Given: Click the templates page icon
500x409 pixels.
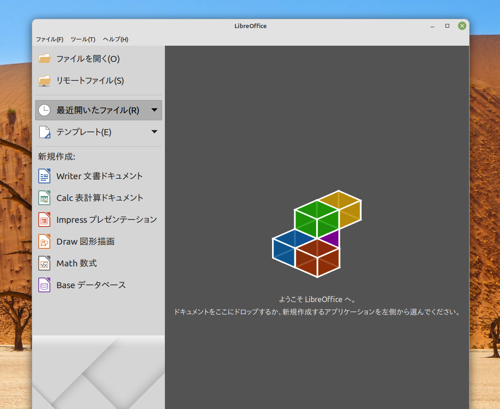Looking at the screenshot, I should [x=44, y=132].
